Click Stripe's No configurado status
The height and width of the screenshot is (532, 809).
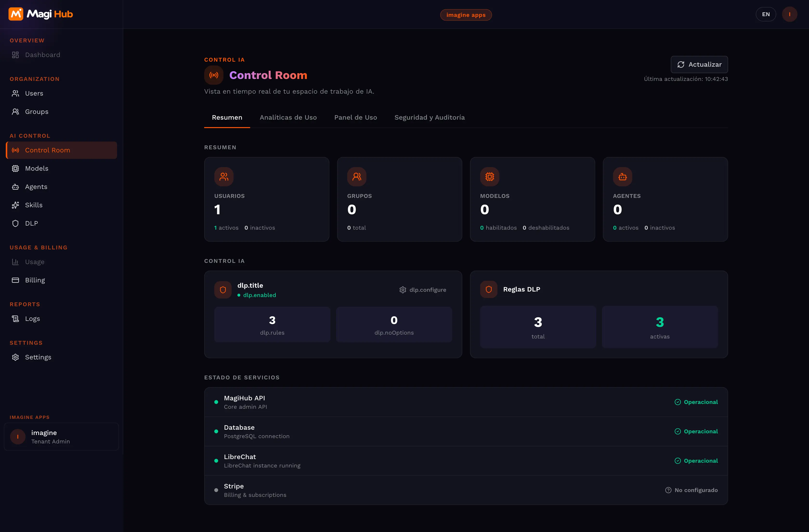[x=691, y=490]
